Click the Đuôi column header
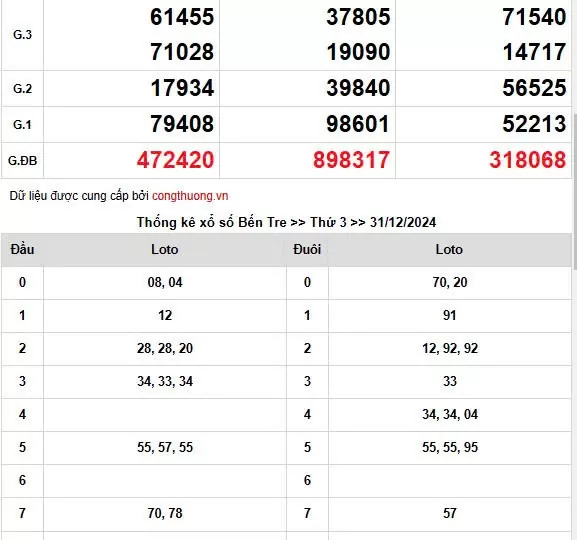 pos(307,250)
